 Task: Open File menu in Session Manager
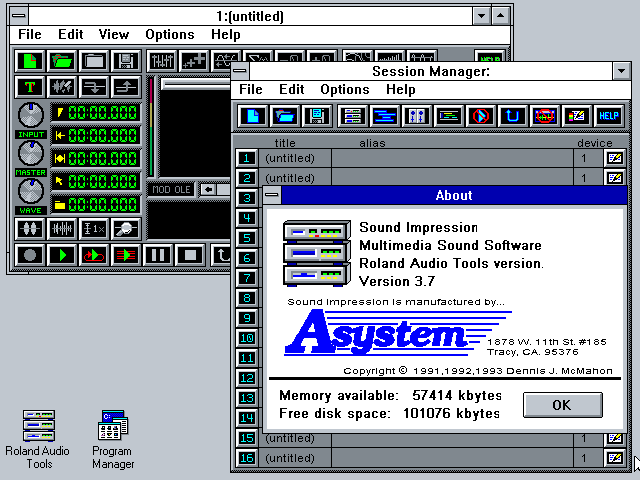click(x=251, y=89)
